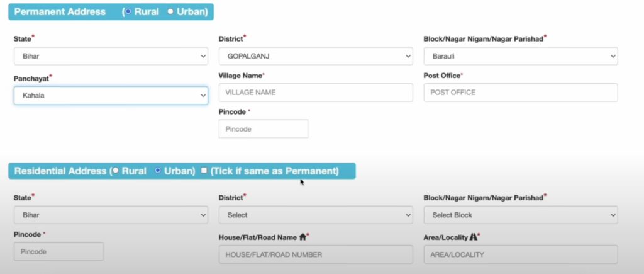Expand the Select Block dropdown

coord(521,215)
